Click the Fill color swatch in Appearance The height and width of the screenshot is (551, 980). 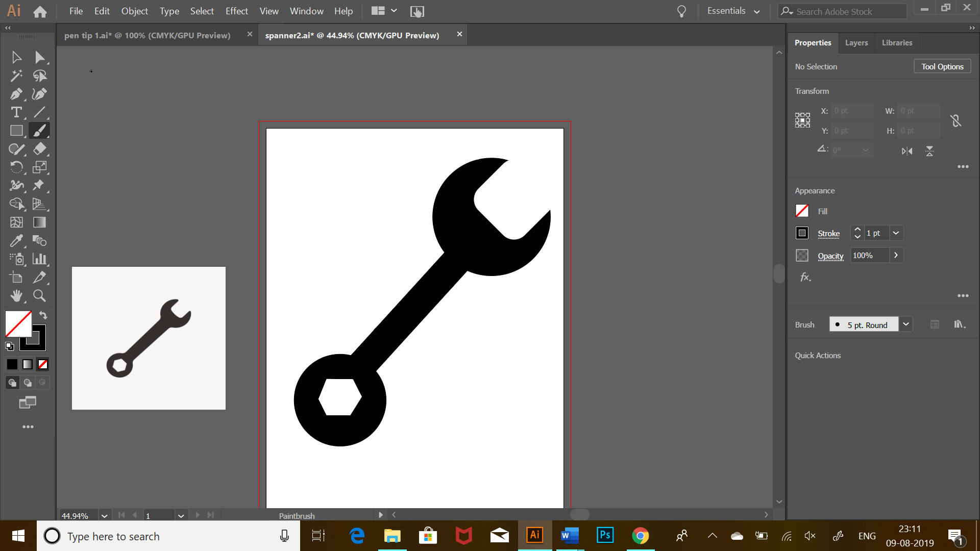click(802, 211)
